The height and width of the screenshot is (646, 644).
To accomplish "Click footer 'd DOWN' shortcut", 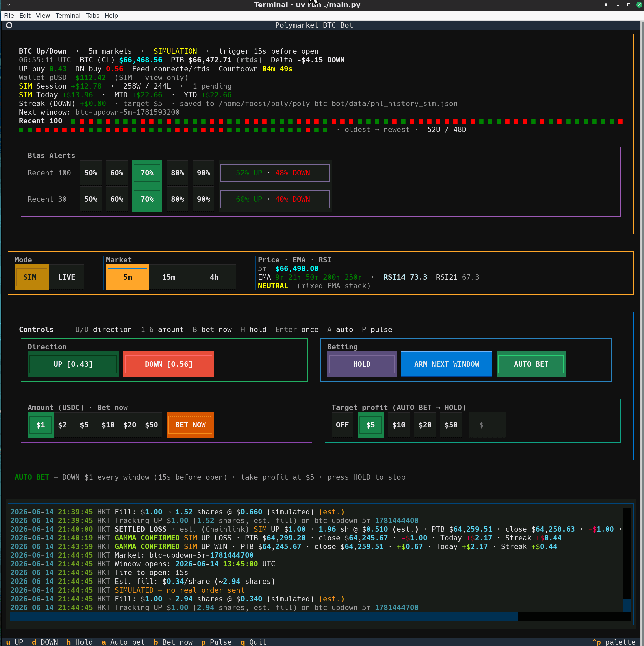I will coord(45,642).
